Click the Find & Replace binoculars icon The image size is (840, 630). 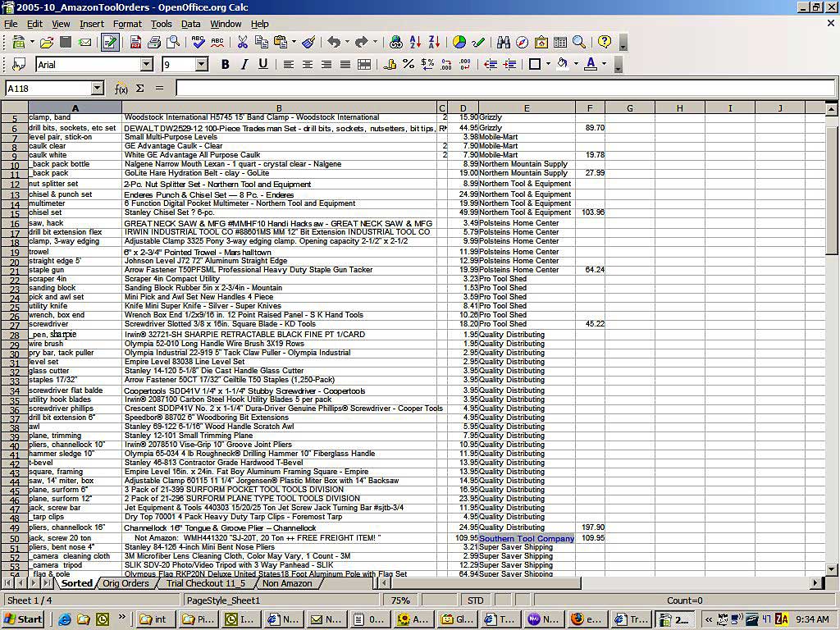click(x=503, y=43)
